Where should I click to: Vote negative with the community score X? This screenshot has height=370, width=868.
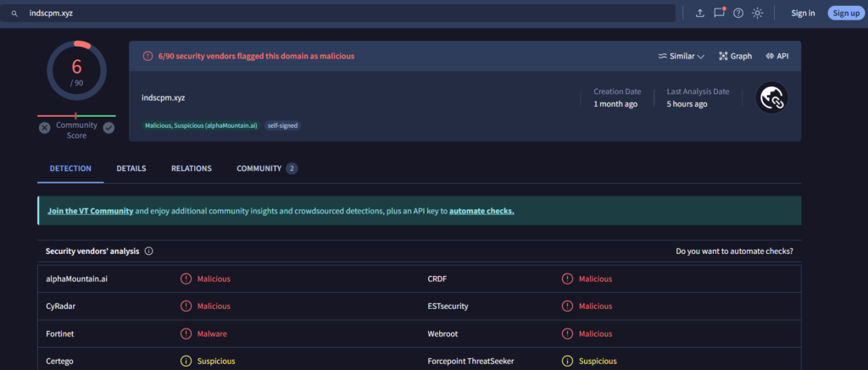[44, 128]
